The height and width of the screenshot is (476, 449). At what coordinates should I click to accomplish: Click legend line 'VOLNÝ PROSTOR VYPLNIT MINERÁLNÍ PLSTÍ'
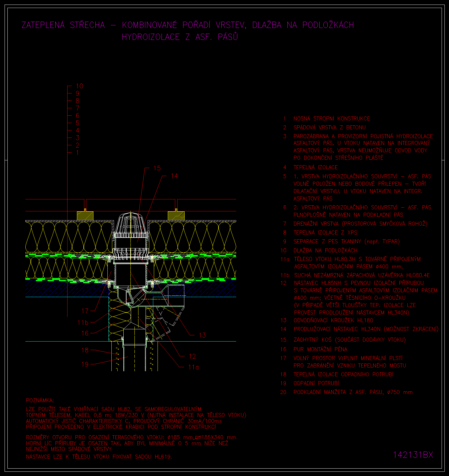pos(348,358)
